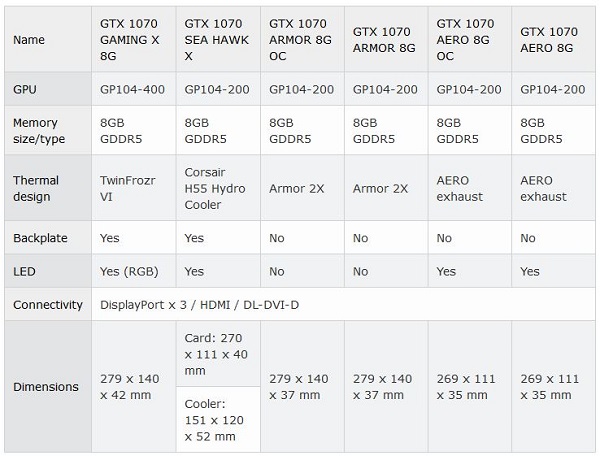Click the Cooler: 151 x 120 x 52 mm cell
The width and height of the screenshot is (600, 460).
[218, 419]
